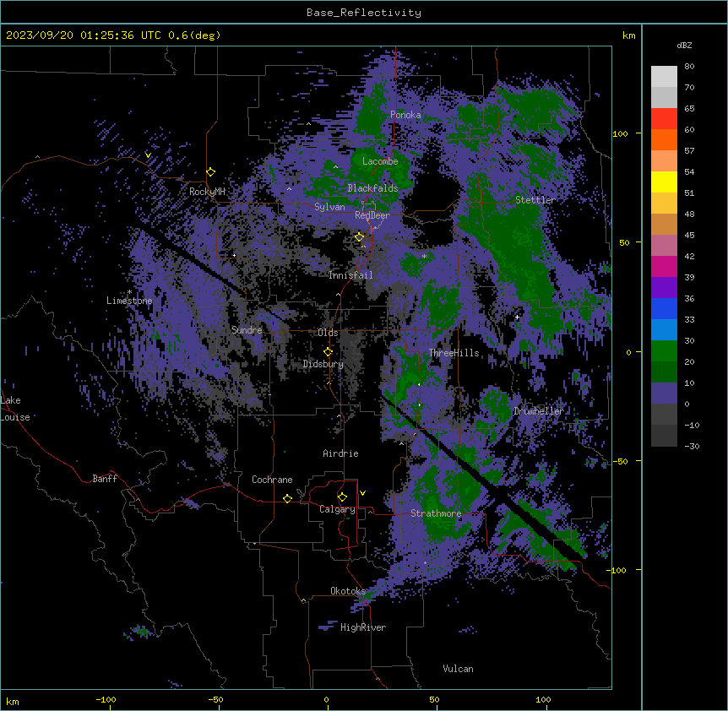Select the Sundre town label
728x711 pixels.
pos(247,330)
